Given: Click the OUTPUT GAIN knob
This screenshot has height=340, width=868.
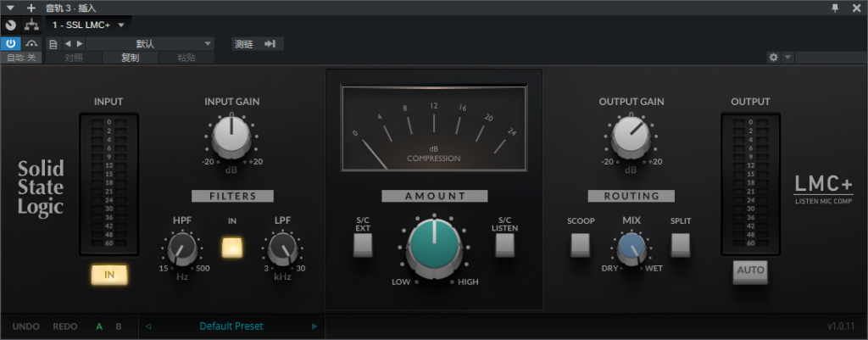Looking at the screenshot, I should tap(631, 136).
